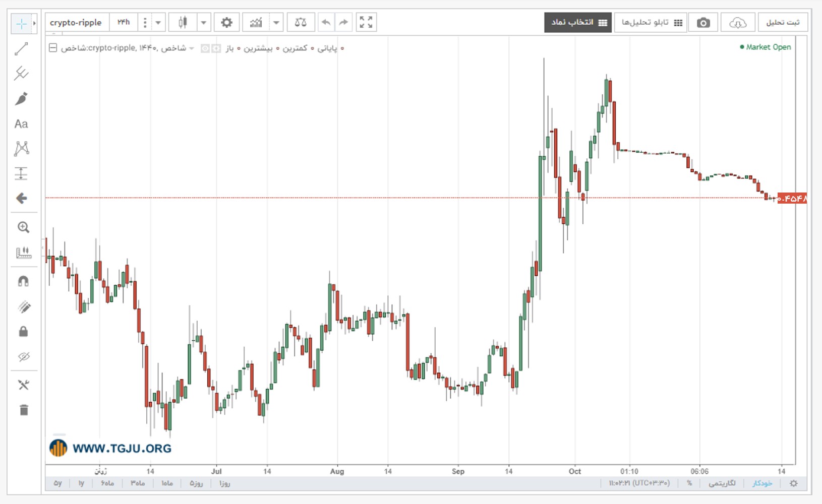This screenshot has width=822, height=504.
Task: Click the back arrow tool in sidebar
Action: click(21, 199)
